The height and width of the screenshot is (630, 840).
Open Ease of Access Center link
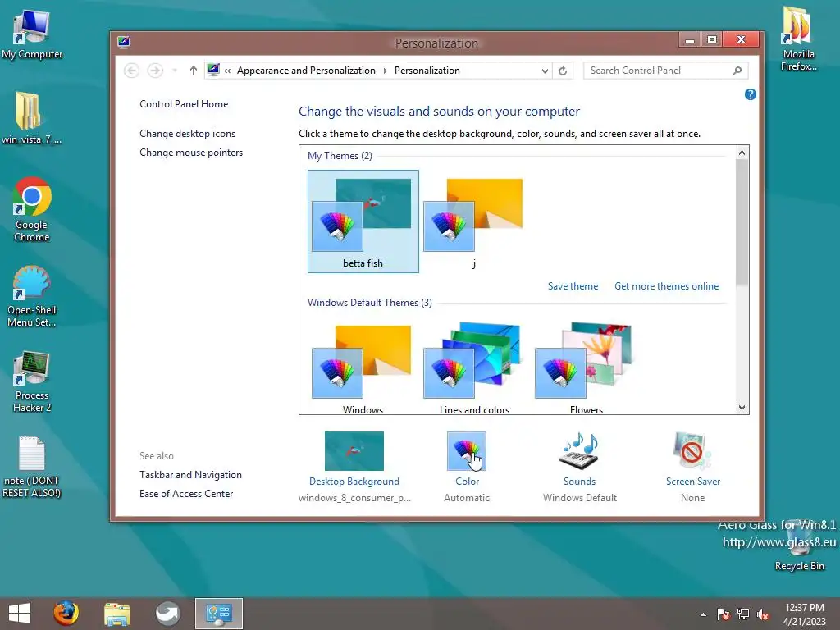pyautogui.click(x=186, y=494)
